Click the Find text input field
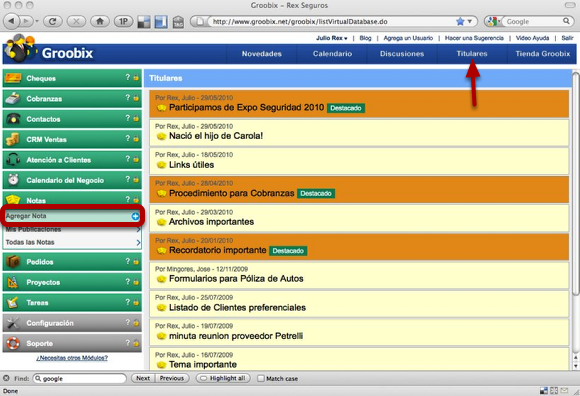This screenshot has width=580, height=396. [80, 378]
